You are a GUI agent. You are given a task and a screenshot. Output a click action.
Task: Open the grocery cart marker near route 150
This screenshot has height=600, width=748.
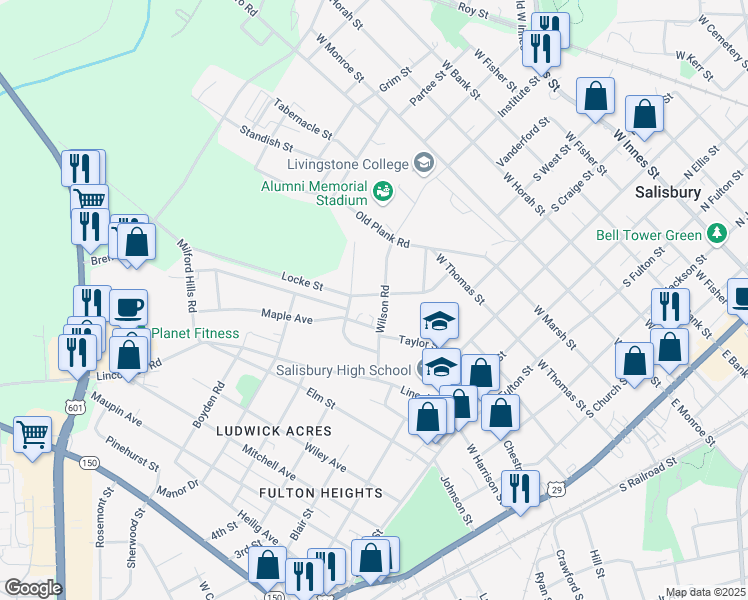tap(32, 436)
